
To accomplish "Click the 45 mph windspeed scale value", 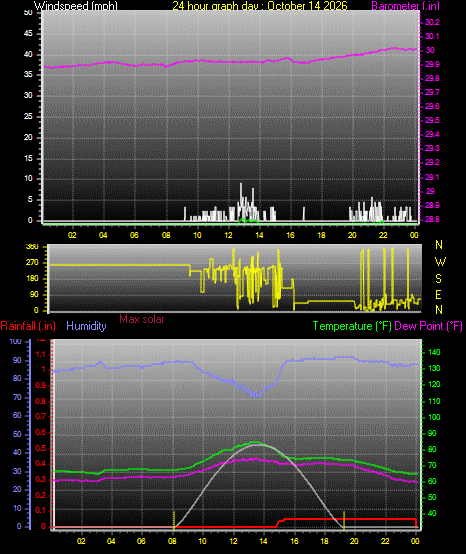I will coord(28,34).
